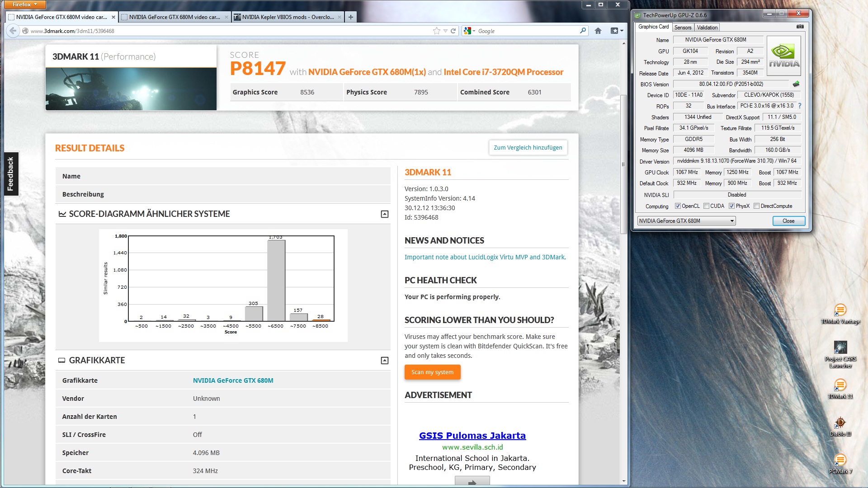This screenshot has height=488, width=868.
Task: Click Physics Score value 7895
Action: (421, 92)
